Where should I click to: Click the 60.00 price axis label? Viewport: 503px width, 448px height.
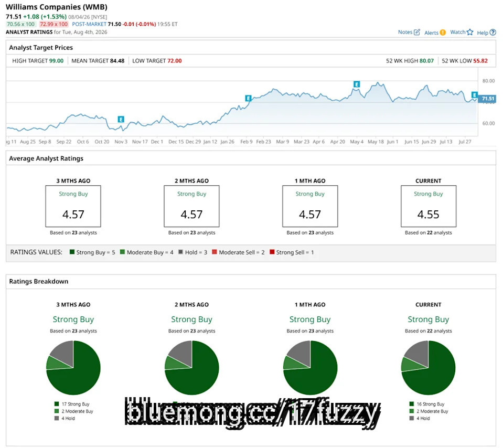[488, 123]
